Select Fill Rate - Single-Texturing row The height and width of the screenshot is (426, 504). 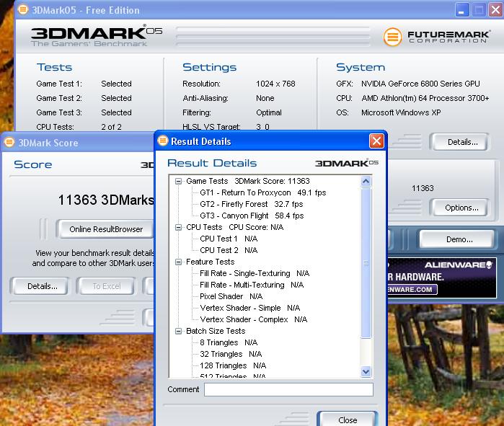(255, 273)
